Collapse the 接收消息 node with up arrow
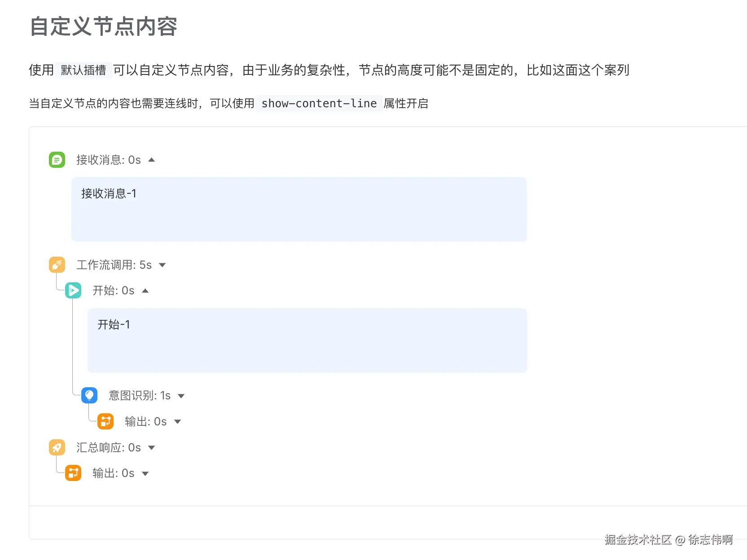Image resolution: width=747 pixels, height=560 pixels. [152, 160]
